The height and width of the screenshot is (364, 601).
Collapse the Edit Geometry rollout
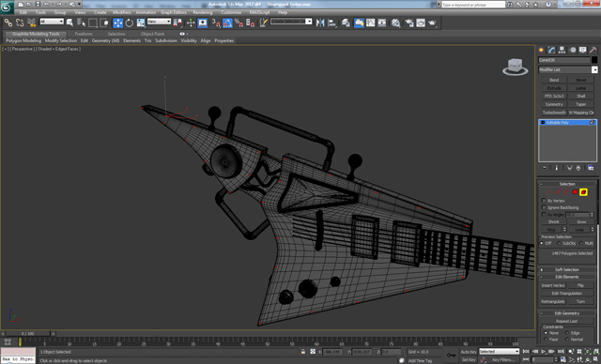point(567,313)
